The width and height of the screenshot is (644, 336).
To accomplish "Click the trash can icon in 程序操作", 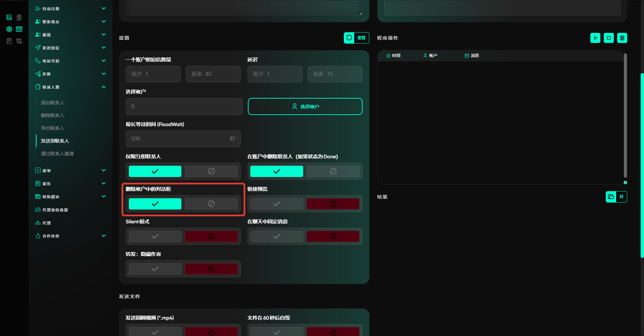I will (x=622, y=38).
